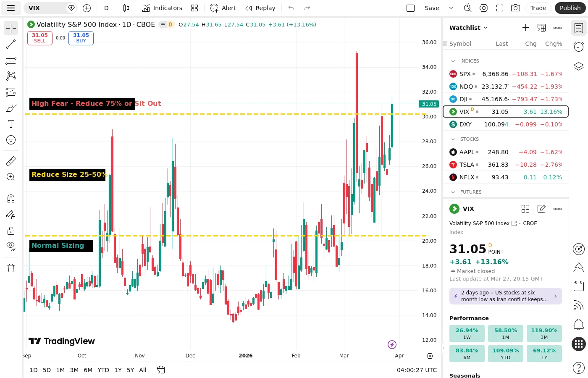Select the ruler measure tool
588x378 pixels.
click(11, 161)
